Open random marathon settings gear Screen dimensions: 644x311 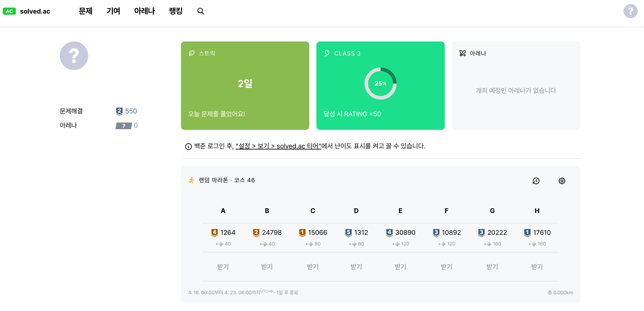(x=562, y=181)
